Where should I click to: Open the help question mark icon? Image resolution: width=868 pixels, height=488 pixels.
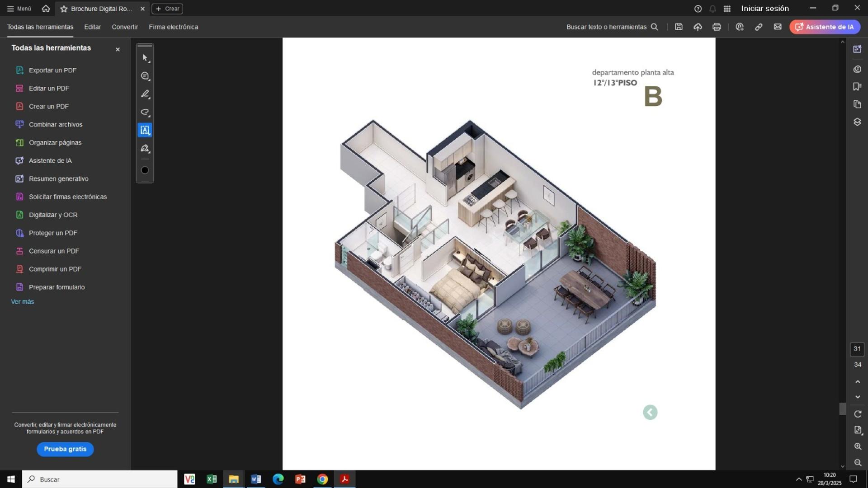pos(698,9)
